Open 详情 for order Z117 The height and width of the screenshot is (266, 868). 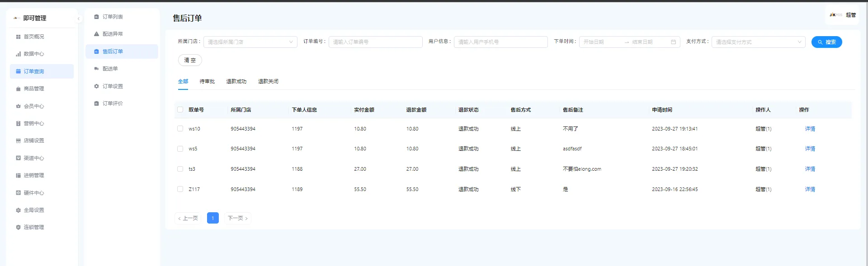pyautogui.click(x=810, y=189)
